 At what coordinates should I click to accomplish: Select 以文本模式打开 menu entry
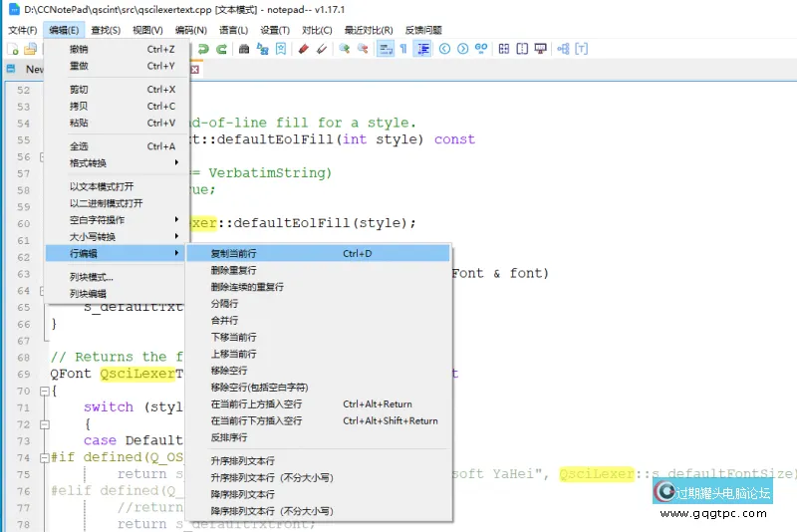point(117,186)
